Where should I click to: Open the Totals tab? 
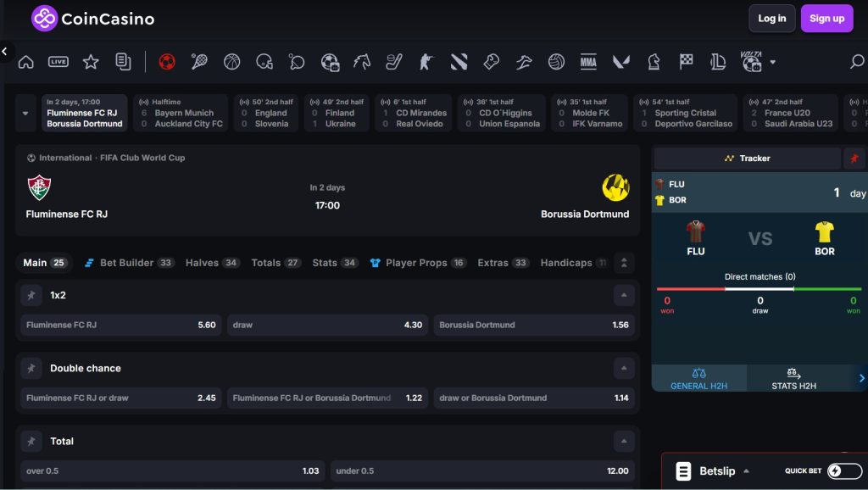coord(275,263)
